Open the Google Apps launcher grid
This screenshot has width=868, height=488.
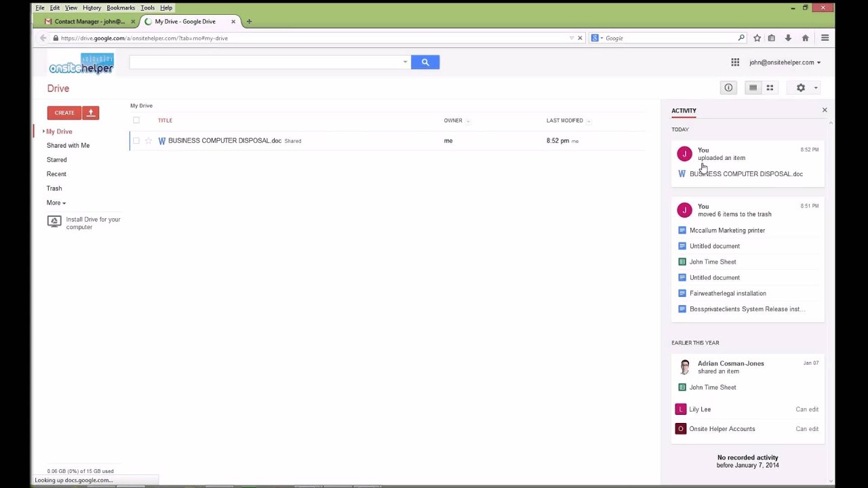click(735, 62)
